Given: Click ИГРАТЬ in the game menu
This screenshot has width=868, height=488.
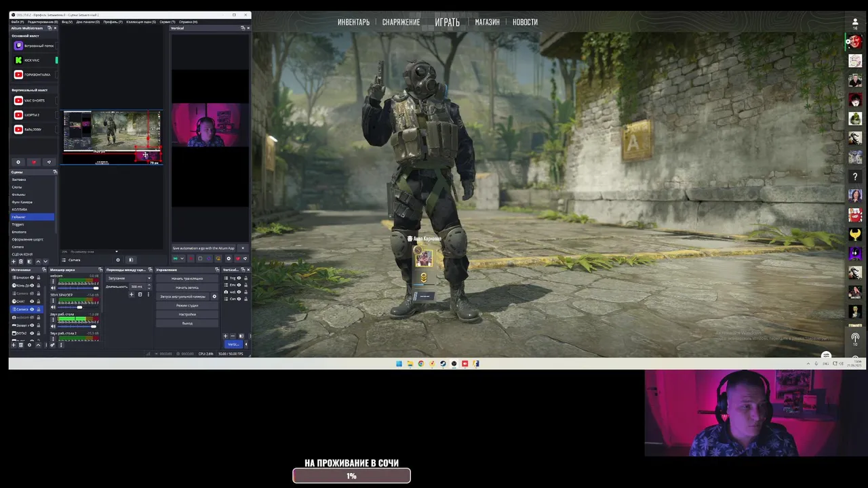Looking at the screenshot, I should (447, 22).
